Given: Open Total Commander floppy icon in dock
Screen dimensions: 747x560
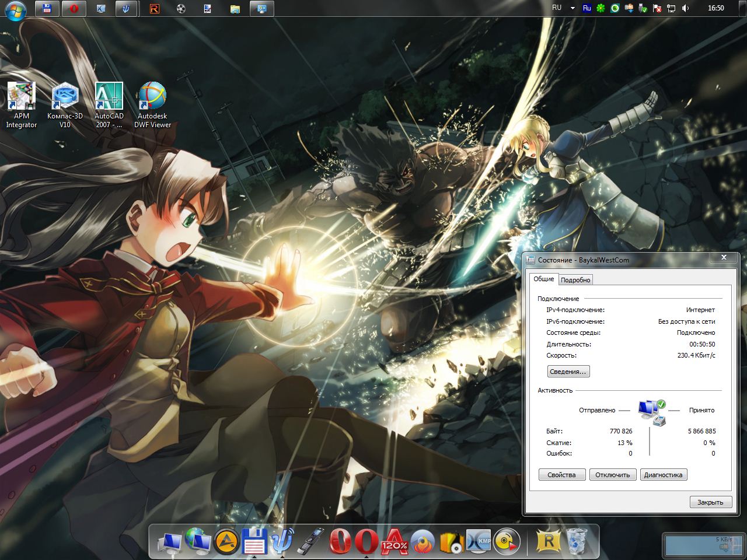Looking at the screenshot, I should tap(254, 542).
